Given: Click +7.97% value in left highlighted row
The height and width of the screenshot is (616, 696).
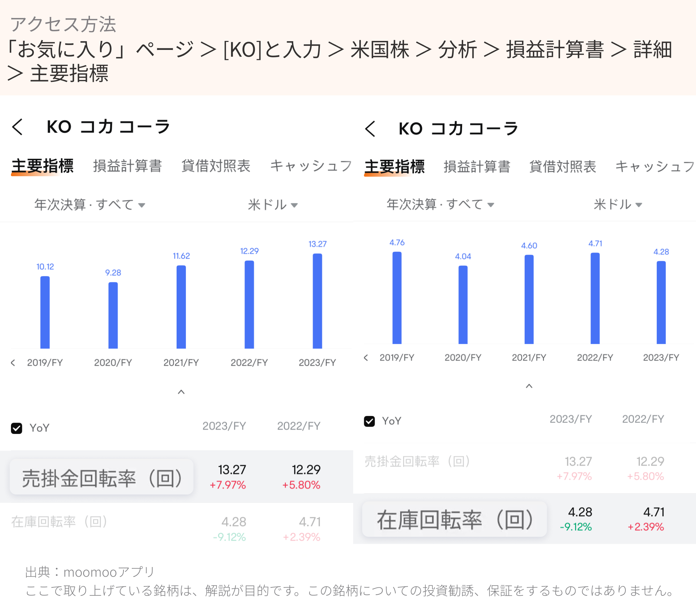Looking at the screenshot, I should tap(227, 485).
